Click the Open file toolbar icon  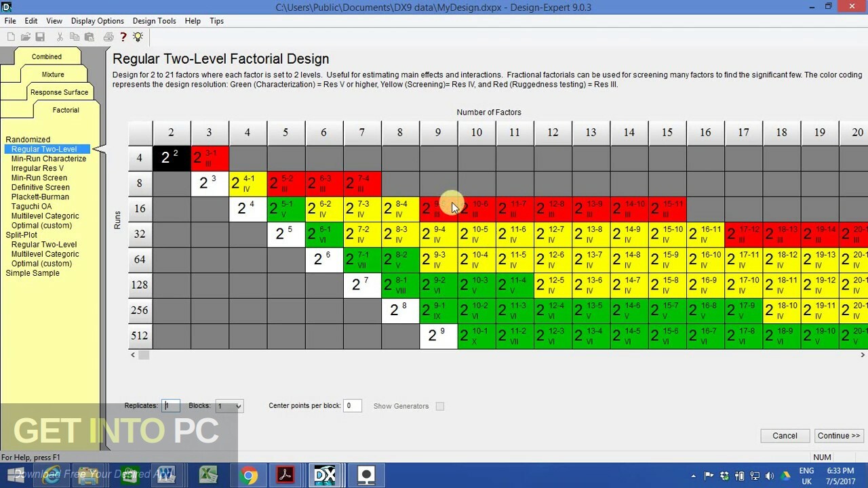26,37
